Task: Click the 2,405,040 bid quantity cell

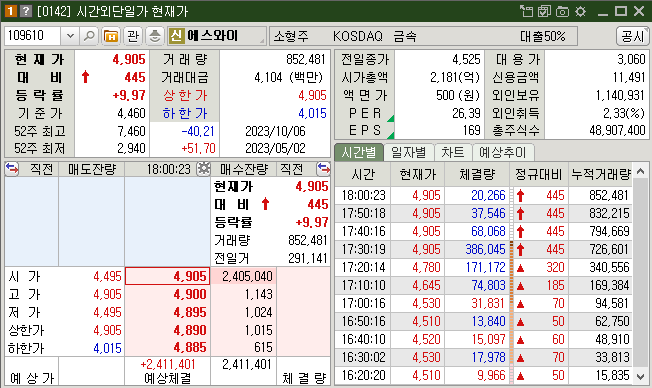Action: pos(244,276)
